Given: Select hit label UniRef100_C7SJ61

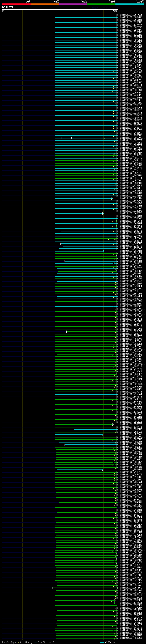Looking at the screenshot, I should [131, 259].
